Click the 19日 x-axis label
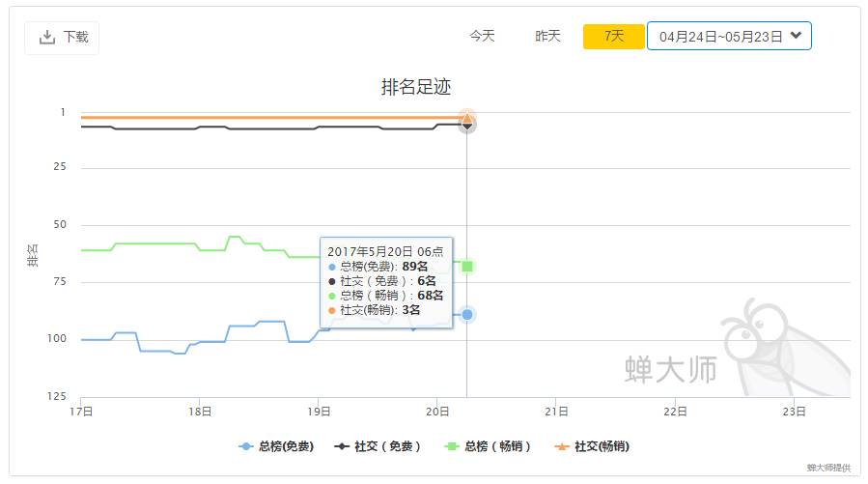868x484 pixels. coord(319,412)
